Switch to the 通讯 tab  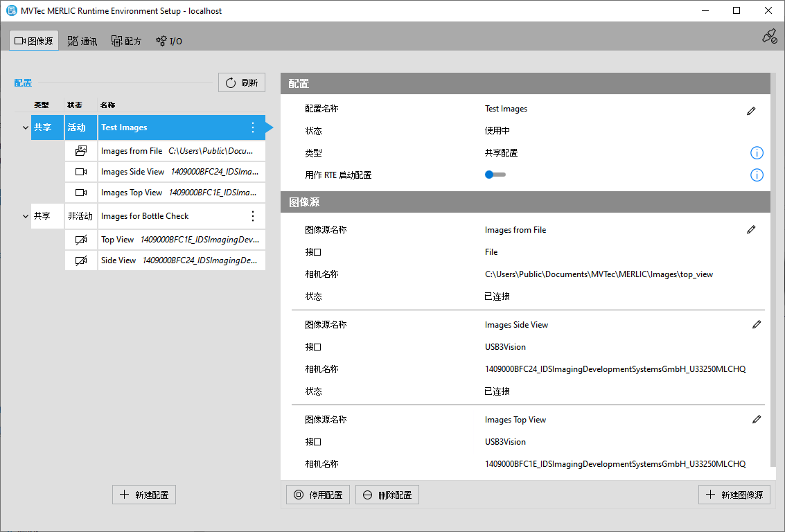pyautogui.click(x=82, y=41)
